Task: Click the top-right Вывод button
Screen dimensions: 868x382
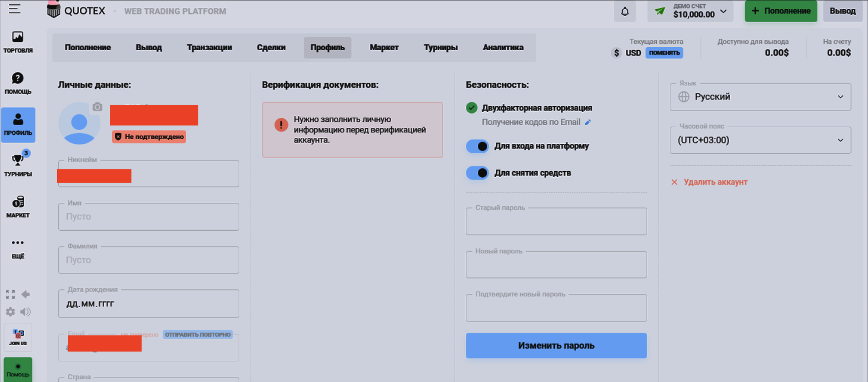Action: pos(843,11)
